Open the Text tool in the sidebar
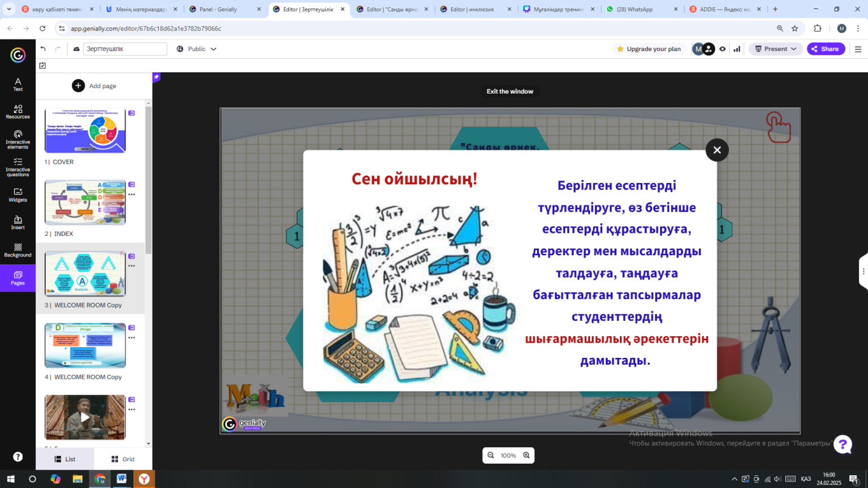This screenshot has height=488, width=868. point(18,84)
